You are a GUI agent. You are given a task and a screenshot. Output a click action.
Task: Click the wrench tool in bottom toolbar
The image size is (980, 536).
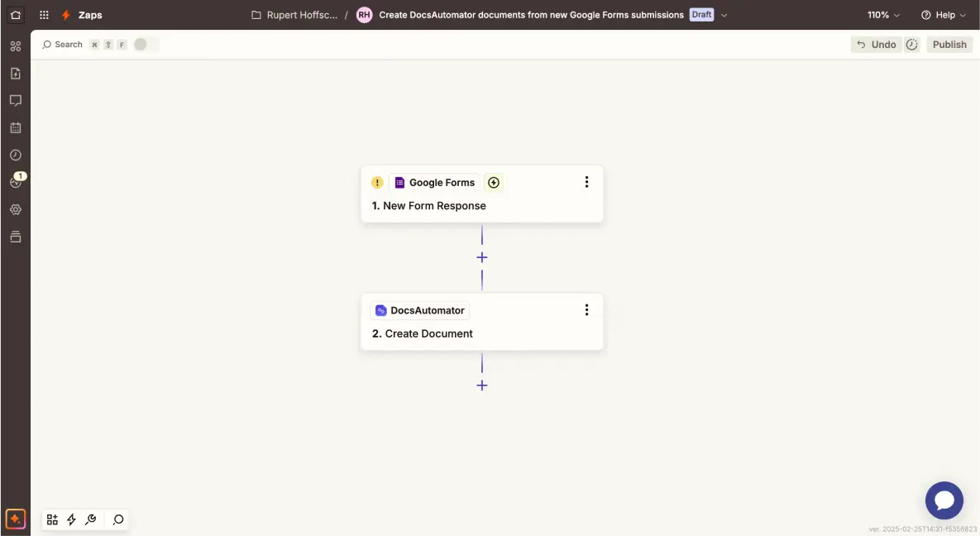pos(91,519)
